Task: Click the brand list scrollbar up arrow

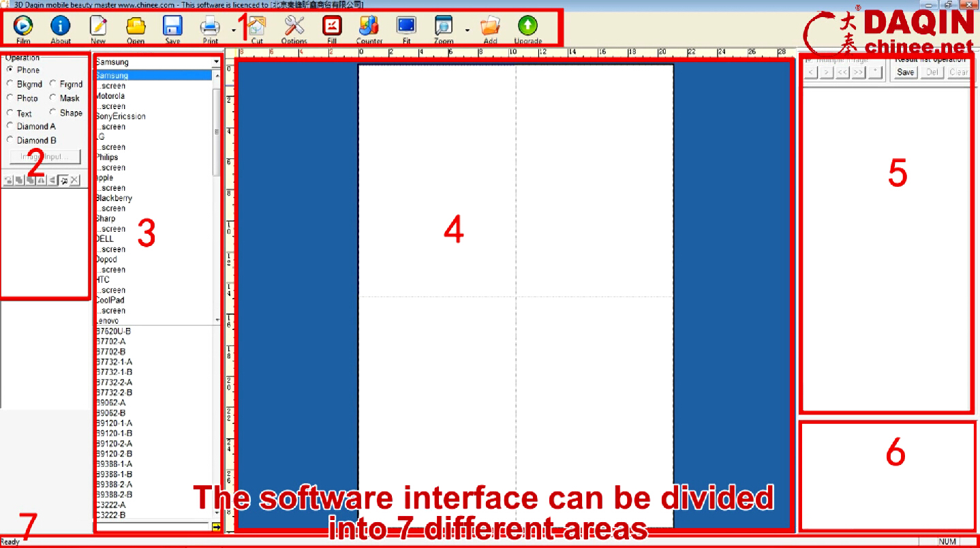Action: pos(217,75)
